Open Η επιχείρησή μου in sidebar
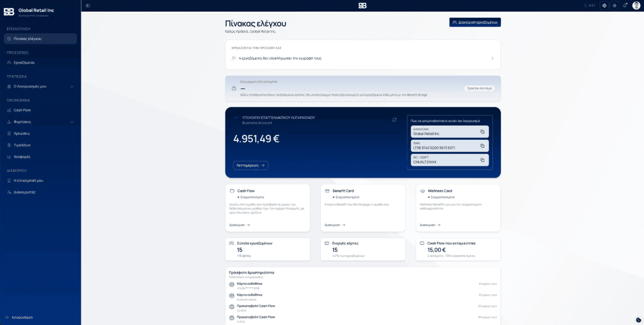This screenshot has height=325, width=644. (x=40, y=180)
